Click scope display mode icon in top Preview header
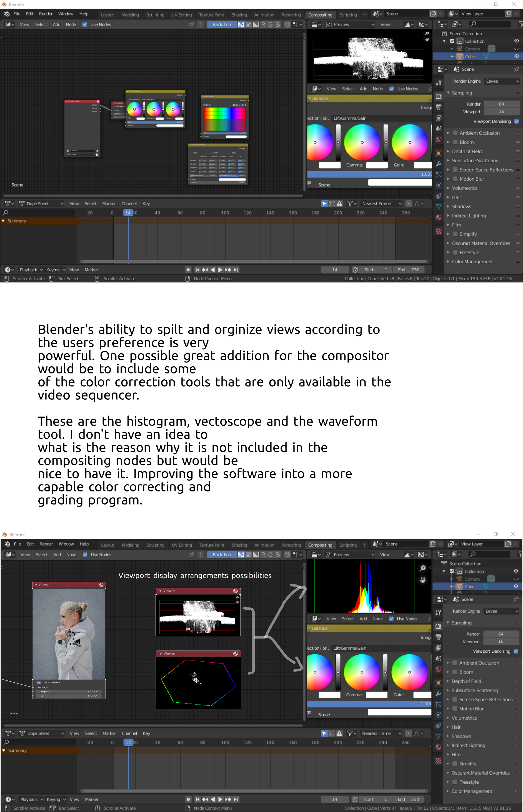The height and width of the screenshot is (812, 523). 409,24
